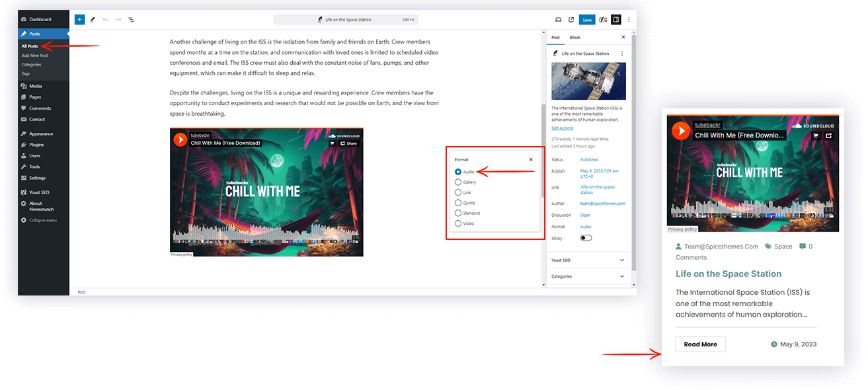Click the waveform progress bar in editor player

(x=266, y=235)
